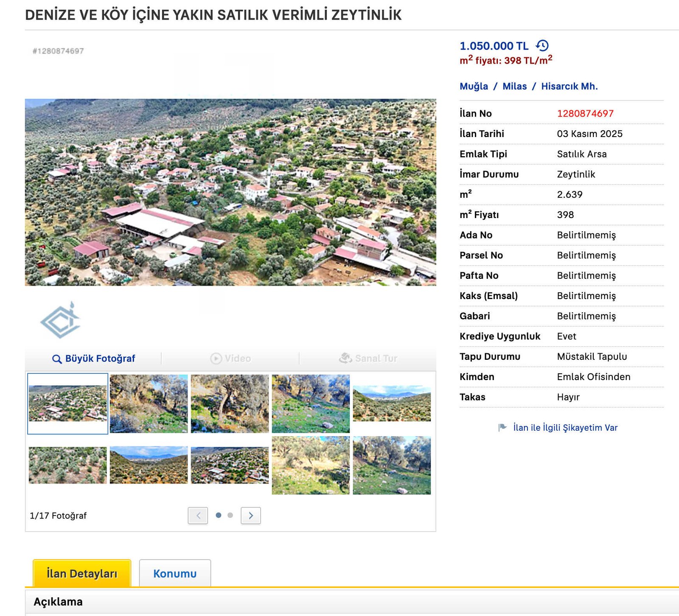679x616 pixels.
Task: Click the Büyük Fotoğraf magnifier icon
Action: click(56, 359)
